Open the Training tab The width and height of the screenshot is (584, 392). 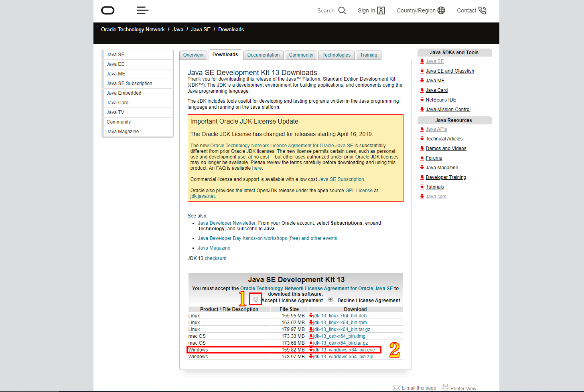pos(369,55)
